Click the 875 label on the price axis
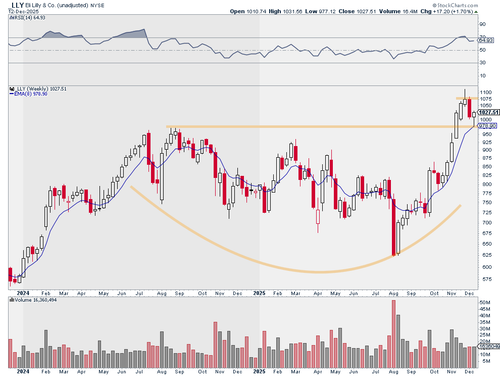This screenshot has width=500, height=376. coord(487,158)
